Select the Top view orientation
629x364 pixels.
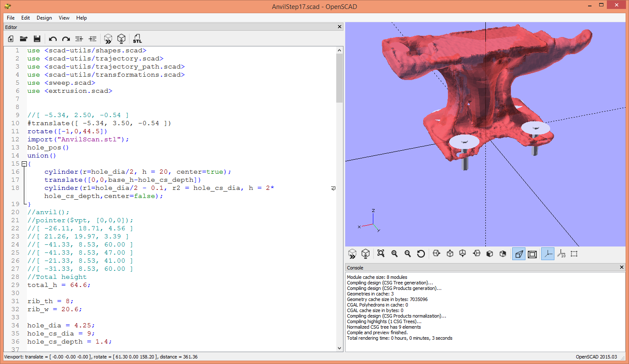click(x=450, y=253)
